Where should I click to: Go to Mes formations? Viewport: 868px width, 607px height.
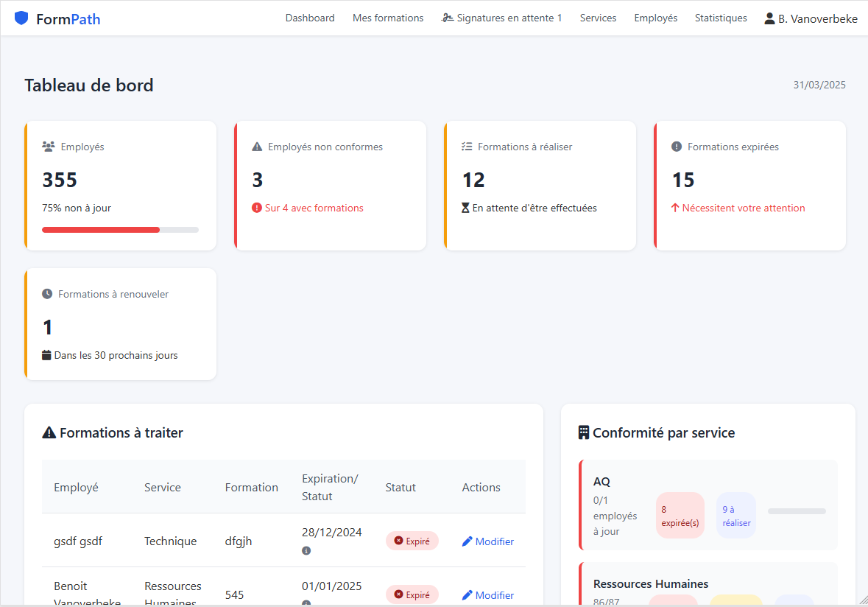[388, 18]
